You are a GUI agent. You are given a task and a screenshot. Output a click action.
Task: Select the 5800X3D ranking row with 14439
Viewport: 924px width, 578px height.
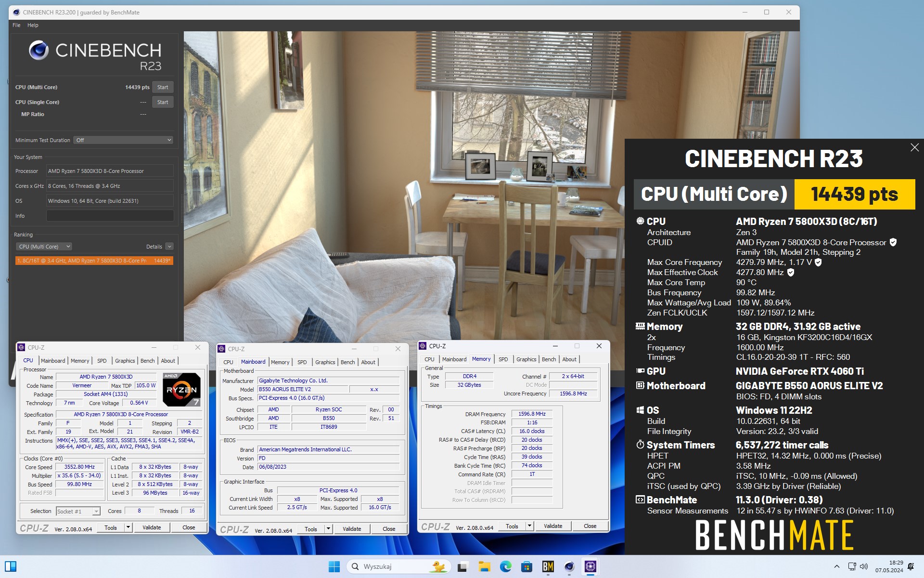point(94,261)
